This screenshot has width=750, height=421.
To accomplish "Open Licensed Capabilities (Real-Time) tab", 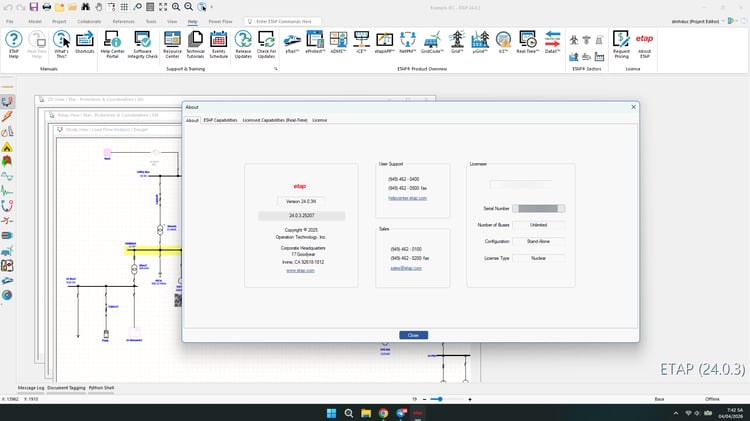I will pos(275,120).
